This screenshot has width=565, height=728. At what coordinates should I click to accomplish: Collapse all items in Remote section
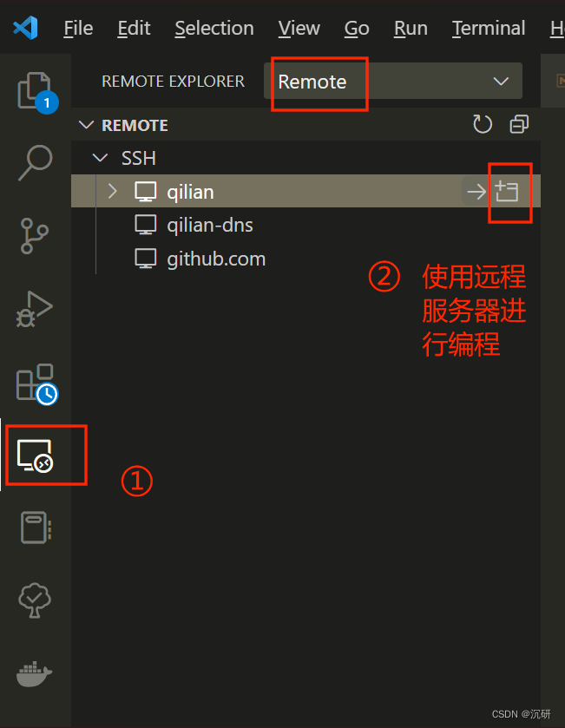pyautogui.click(x=519, y=124)
